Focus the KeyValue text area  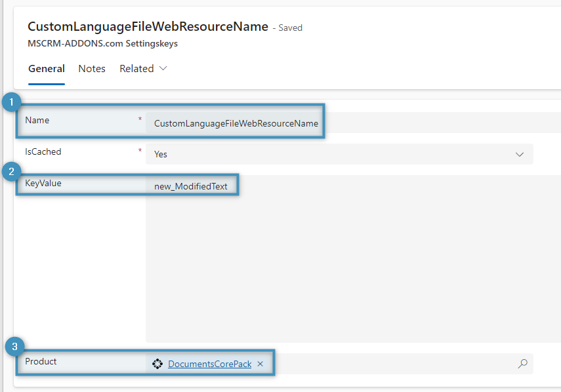click(339, 262)
